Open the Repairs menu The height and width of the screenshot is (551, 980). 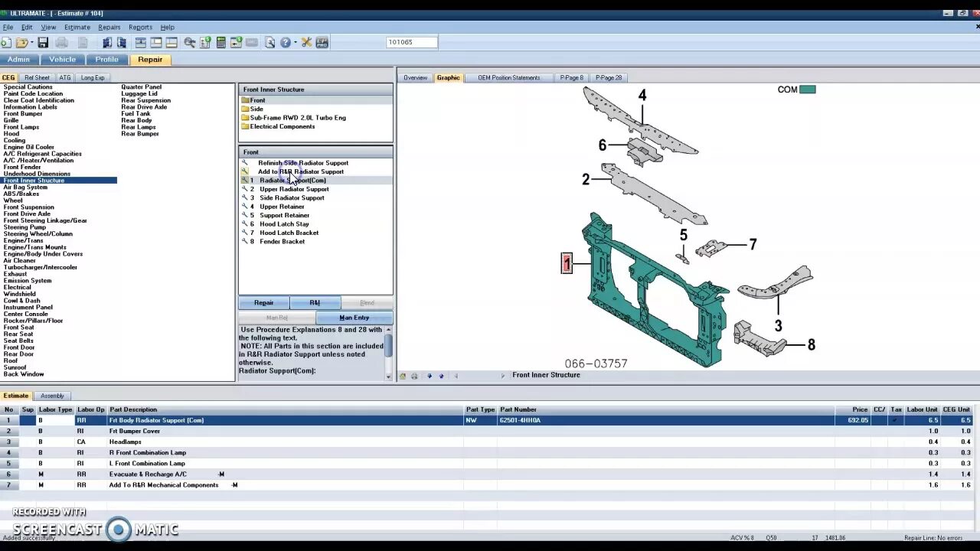109,27
